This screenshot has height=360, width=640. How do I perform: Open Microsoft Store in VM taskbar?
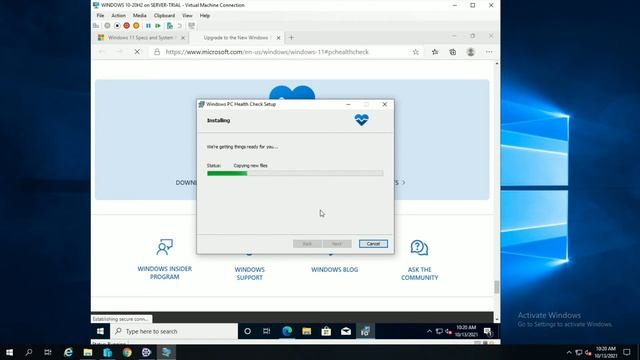pos(326,331)
